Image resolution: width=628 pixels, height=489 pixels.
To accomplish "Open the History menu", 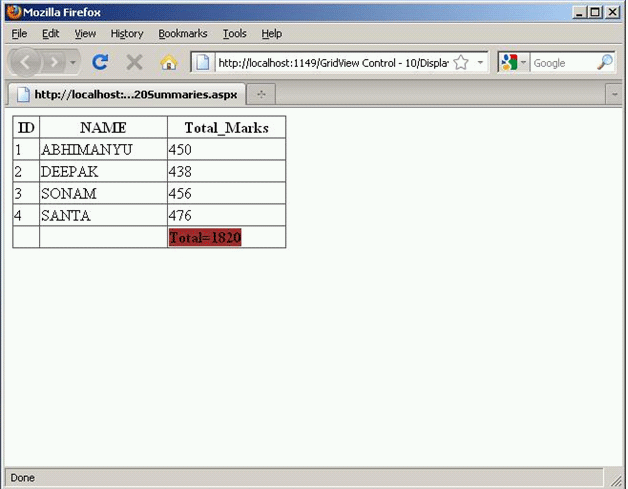I will tap(127, 34).
